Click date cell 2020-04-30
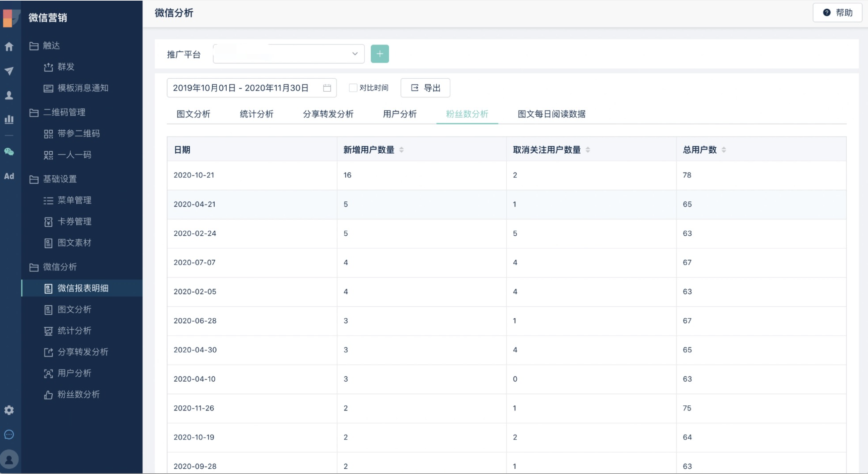 coord(195,350)
